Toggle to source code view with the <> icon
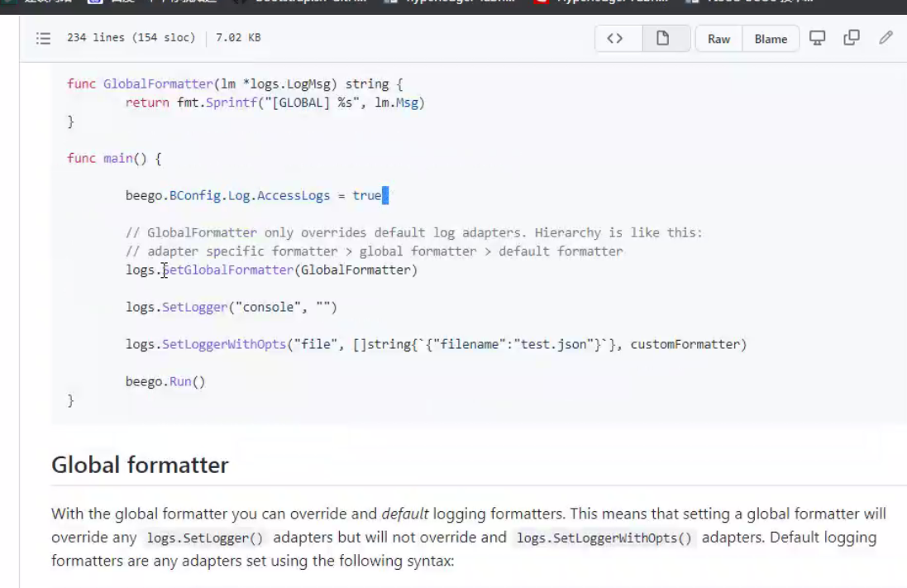 click(617, 38)
